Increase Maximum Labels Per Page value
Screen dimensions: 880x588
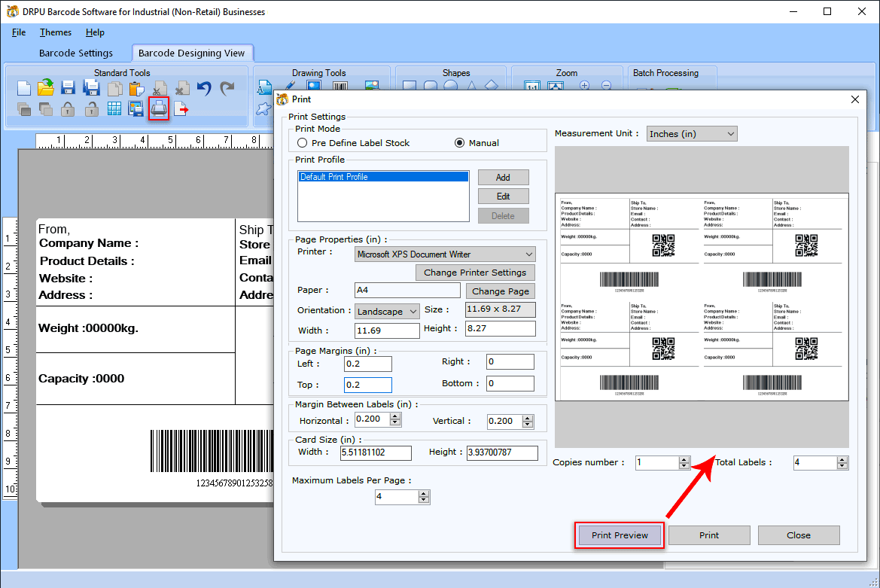(x=424, y=494)
